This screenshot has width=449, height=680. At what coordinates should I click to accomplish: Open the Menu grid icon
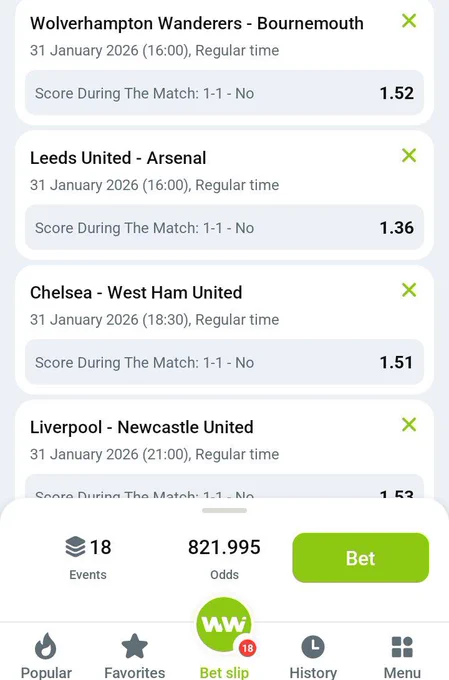tap(402, 647)
